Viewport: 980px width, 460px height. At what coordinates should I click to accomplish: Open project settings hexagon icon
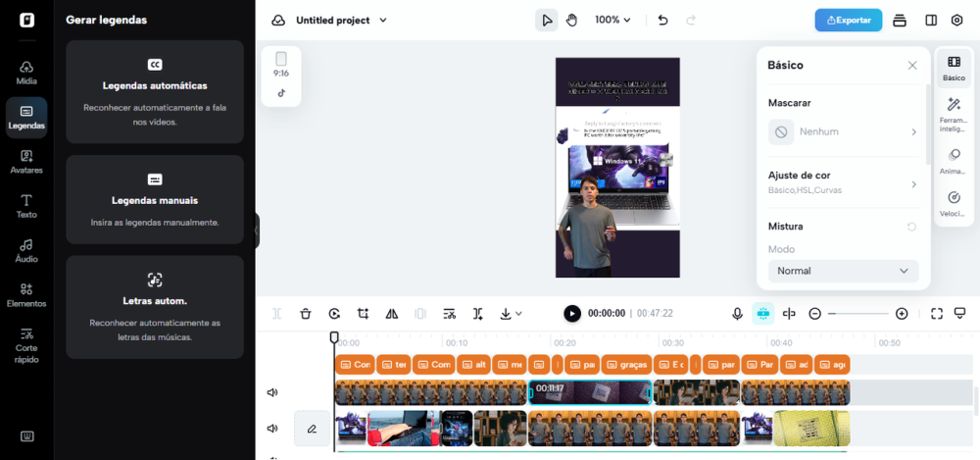[x=956, y=20]
